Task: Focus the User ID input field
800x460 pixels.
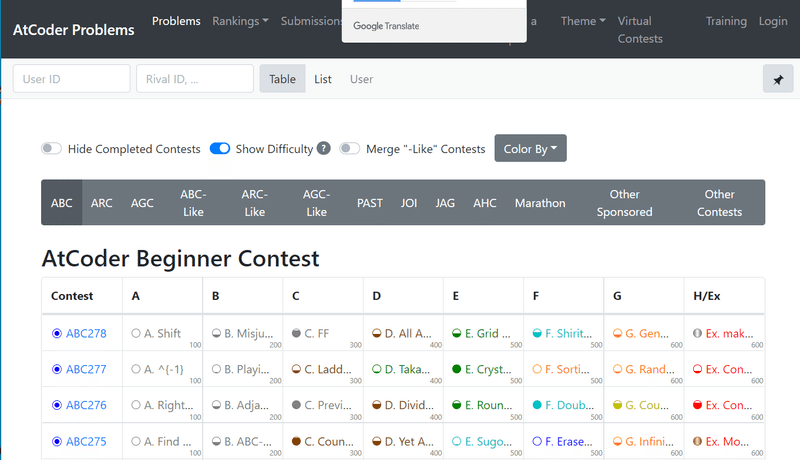Action: (x=71, y=79)
